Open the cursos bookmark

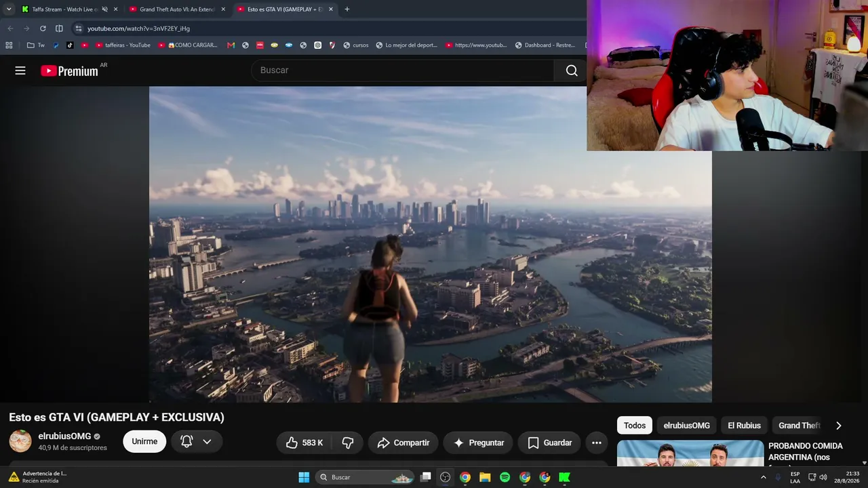356,45
